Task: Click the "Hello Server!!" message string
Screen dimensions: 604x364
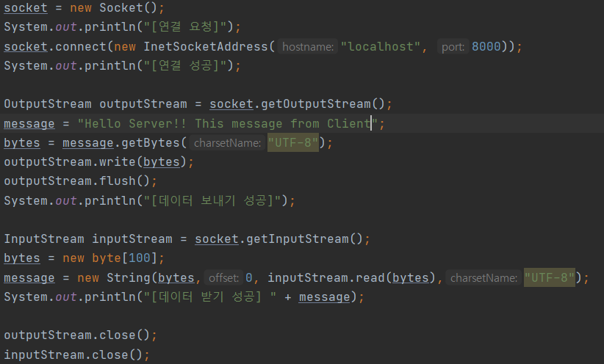Action: point(227,123)
